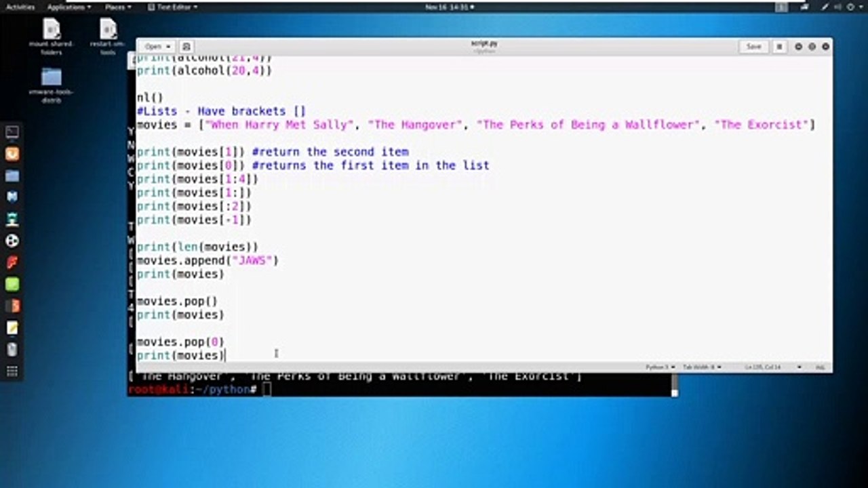
Task: Open the Terminal from the dock
Action: click(12, 132)
